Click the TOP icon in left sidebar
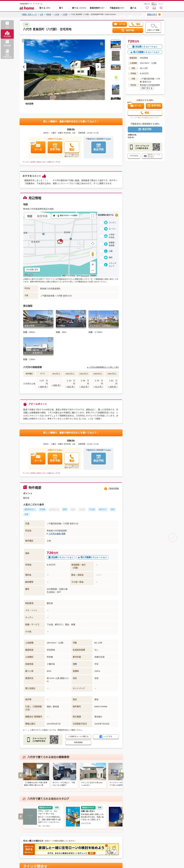The image size is (184, 868). point(7,25)
